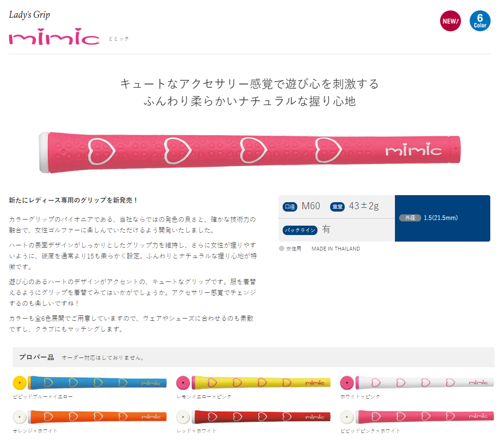Click the pink end cap beside white grip

point(347,382)
